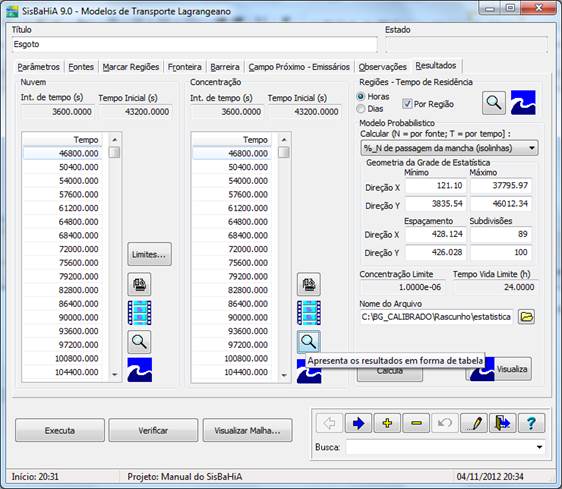
Task: Click SisBaHiA application icon in title bar
Action: pos(12,11)
